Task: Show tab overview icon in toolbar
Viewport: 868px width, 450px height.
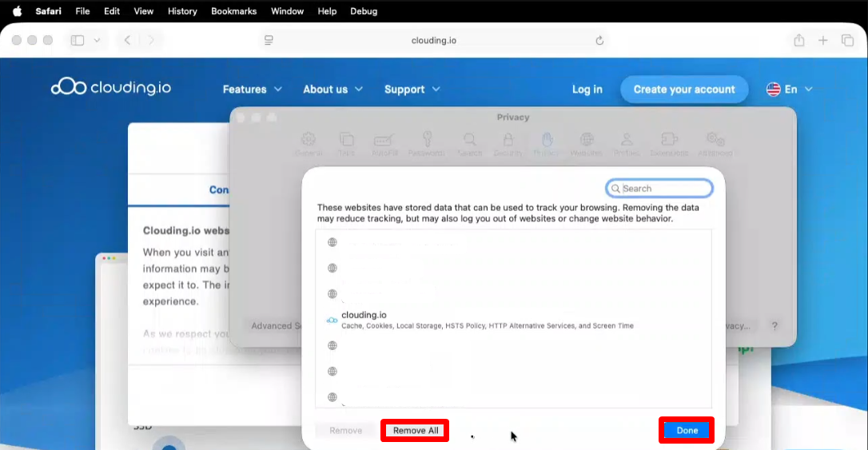Action: 847,40
